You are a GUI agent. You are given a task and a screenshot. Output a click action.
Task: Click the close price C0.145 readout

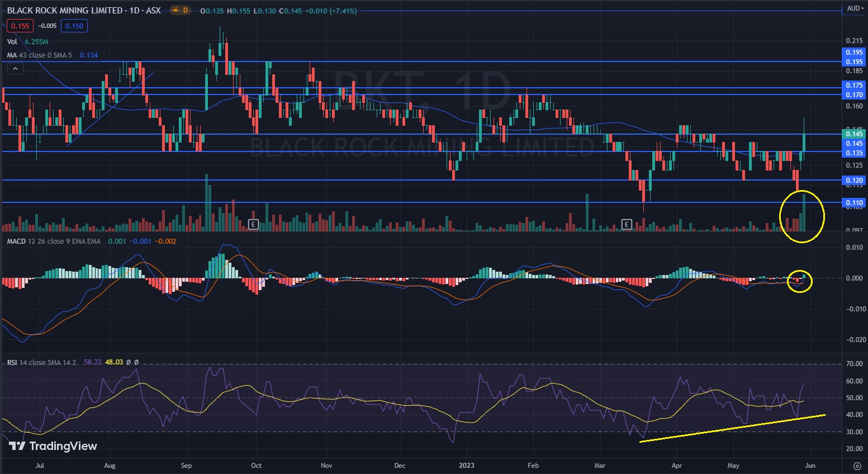coord(291,11)
